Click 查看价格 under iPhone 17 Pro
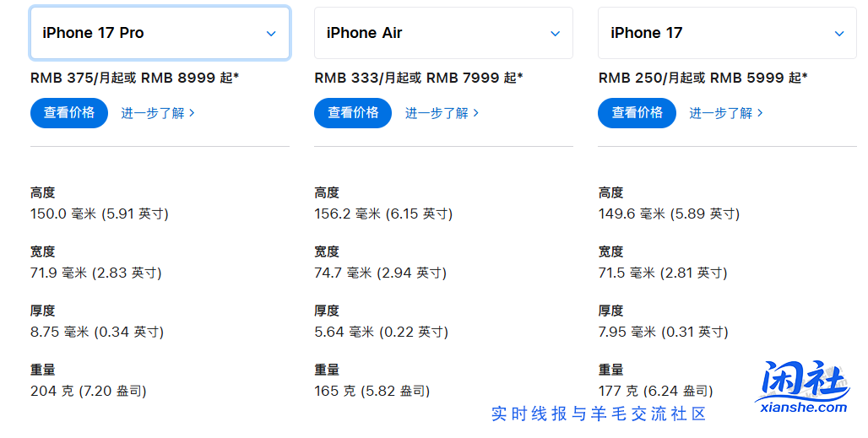Image resolution: width=868 pixels, height=438 pixels. (69, 113)
